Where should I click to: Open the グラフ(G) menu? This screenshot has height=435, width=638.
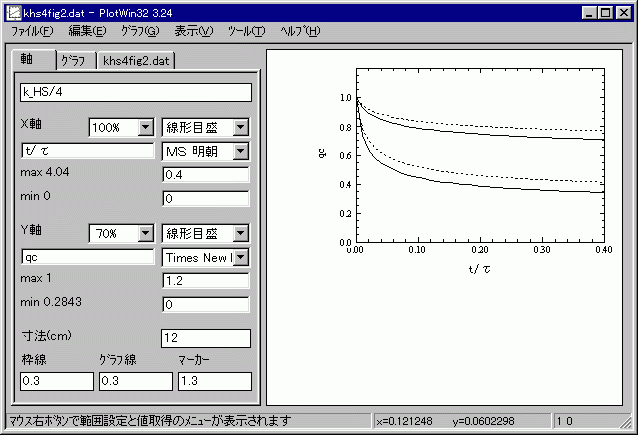140,31
